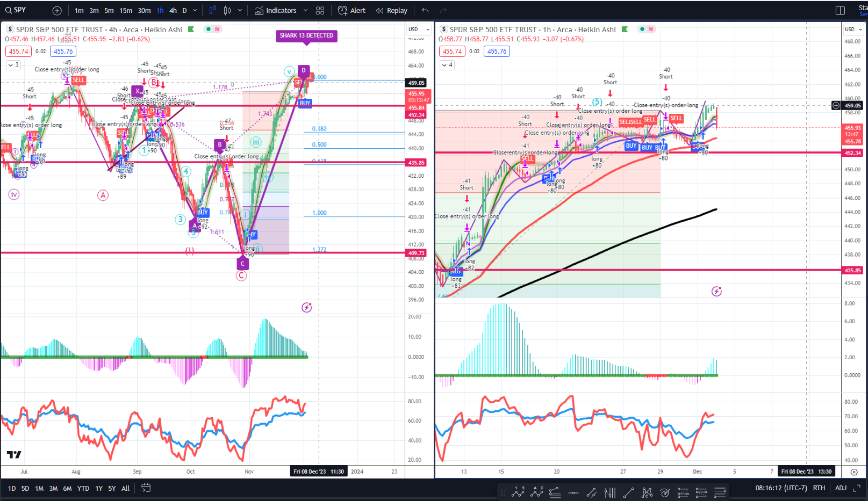
Task: Select Elliott correction wave A-C tool
Action: pos(537,491)
